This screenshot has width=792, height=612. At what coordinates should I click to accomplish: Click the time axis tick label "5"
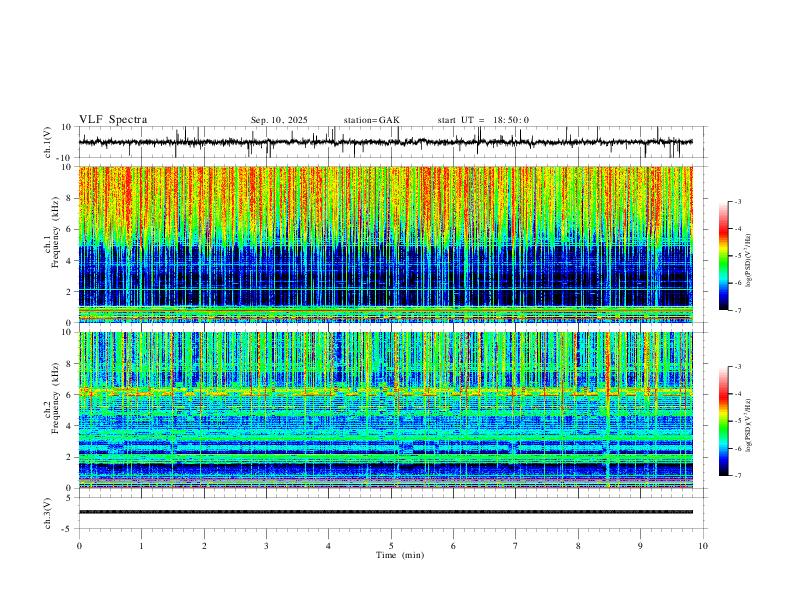[391, 546]
